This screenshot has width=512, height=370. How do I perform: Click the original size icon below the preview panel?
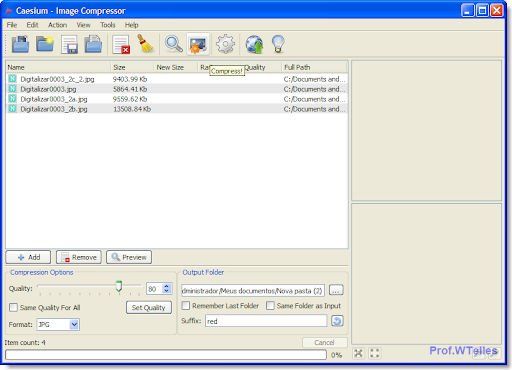coord(375,353)
